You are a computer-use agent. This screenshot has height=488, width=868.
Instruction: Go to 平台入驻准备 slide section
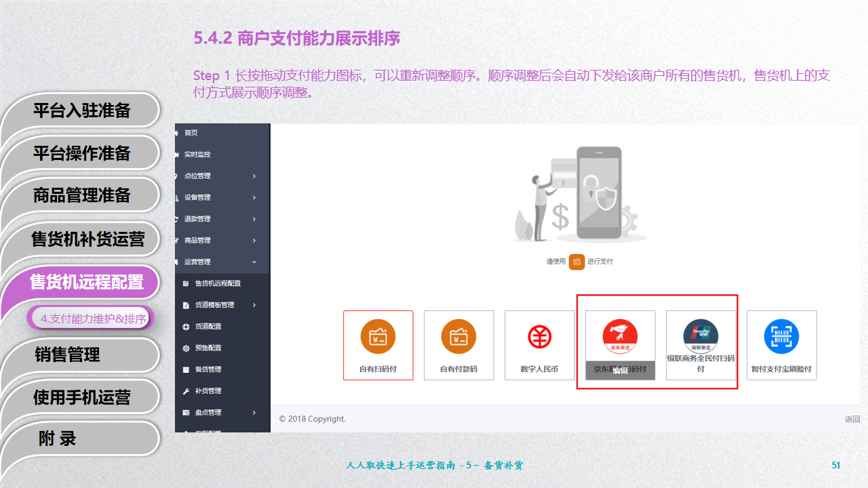(x=81, y=110)
